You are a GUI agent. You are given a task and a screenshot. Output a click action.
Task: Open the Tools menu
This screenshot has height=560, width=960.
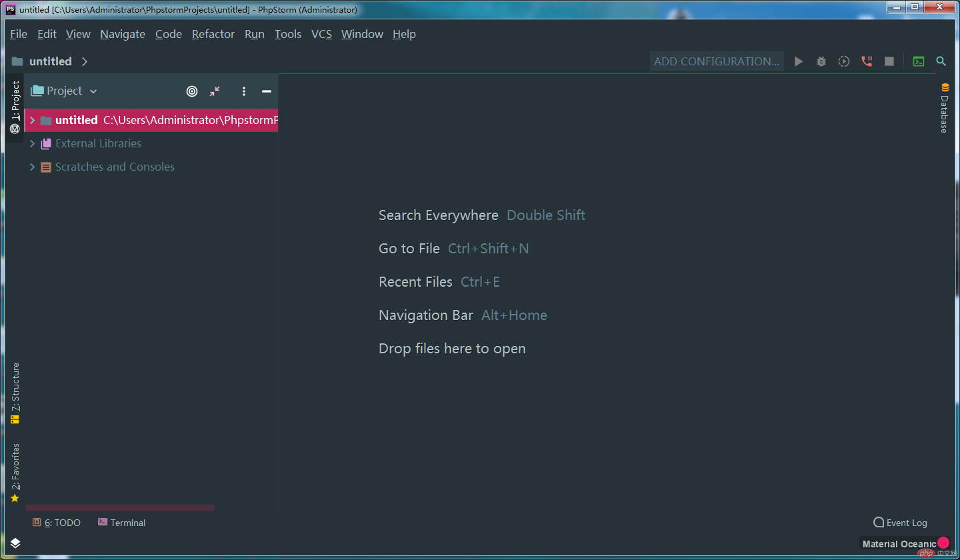[x=288, y=34]
